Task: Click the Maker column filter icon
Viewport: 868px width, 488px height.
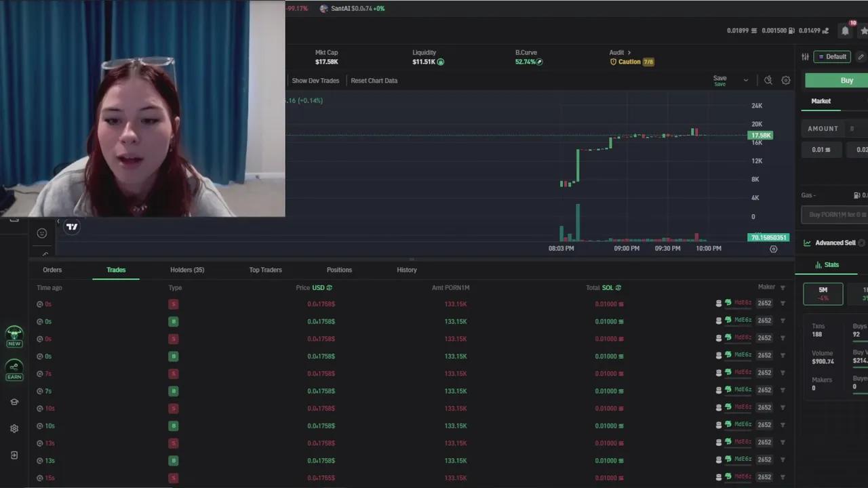Action: [x=783, y=287]
